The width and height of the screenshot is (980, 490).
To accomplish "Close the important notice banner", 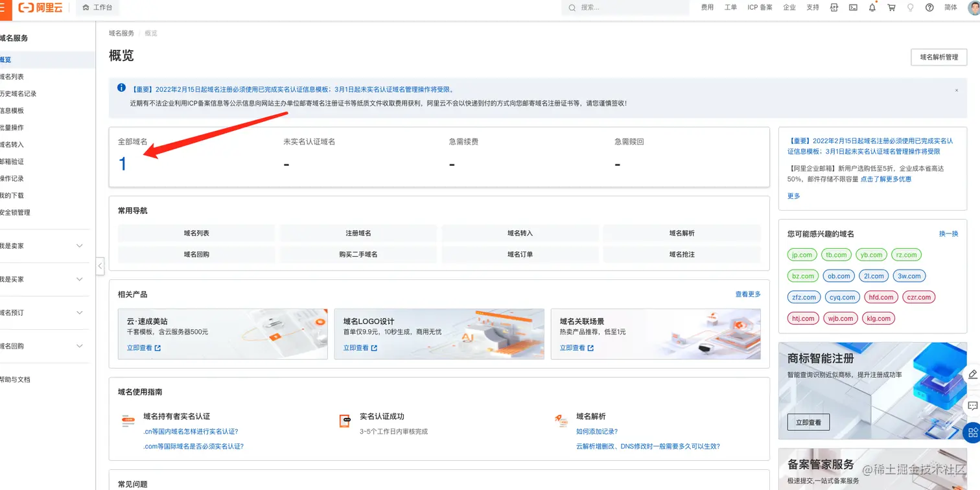I will pos(956,91).
